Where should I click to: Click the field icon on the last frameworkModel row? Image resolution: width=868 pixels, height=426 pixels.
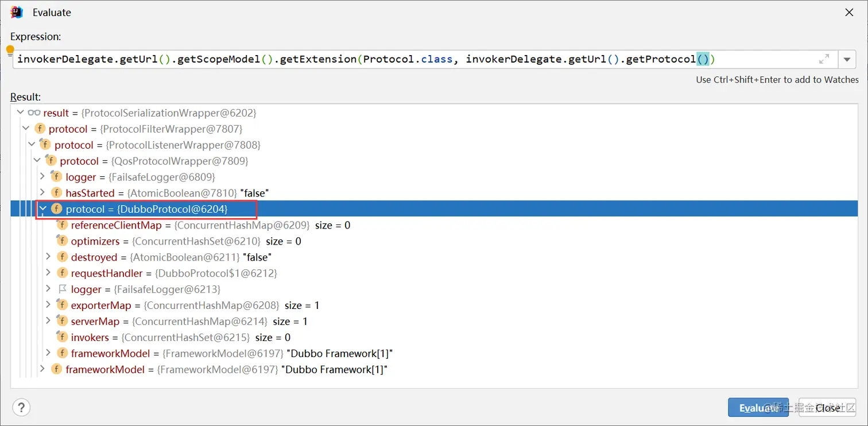(x=56, y=369)
